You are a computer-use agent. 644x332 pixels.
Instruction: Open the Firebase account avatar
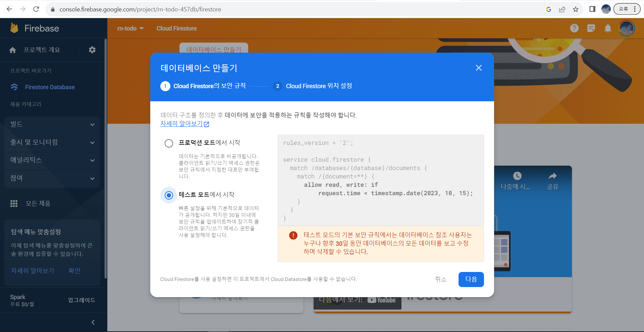(x=627, y=28)
